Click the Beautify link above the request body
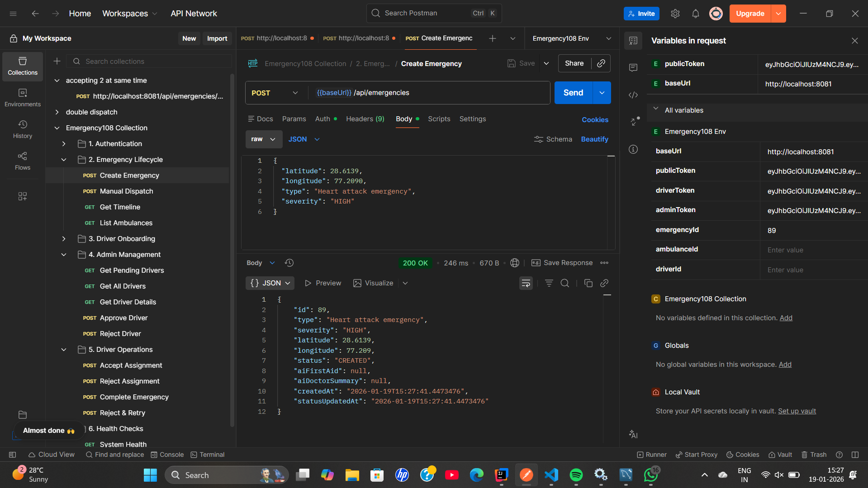The height and width of the screenshot is (488, 868). (594, 139)
